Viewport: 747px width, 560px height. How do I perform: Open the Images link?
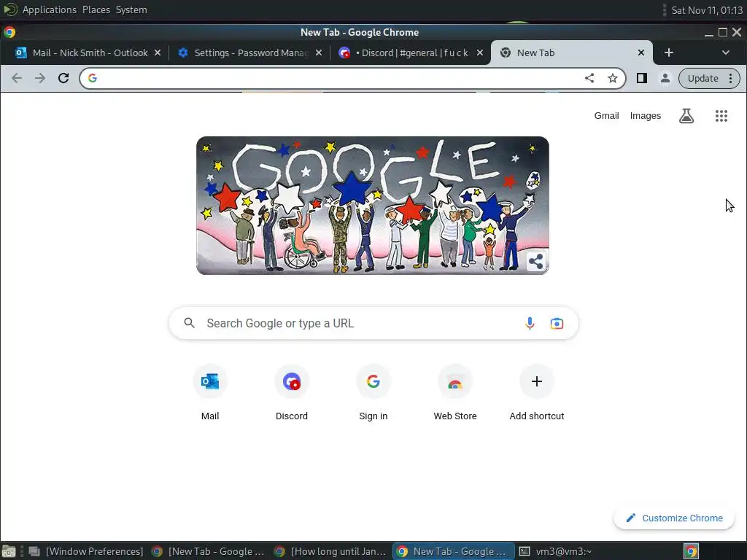tap(645, 116)
